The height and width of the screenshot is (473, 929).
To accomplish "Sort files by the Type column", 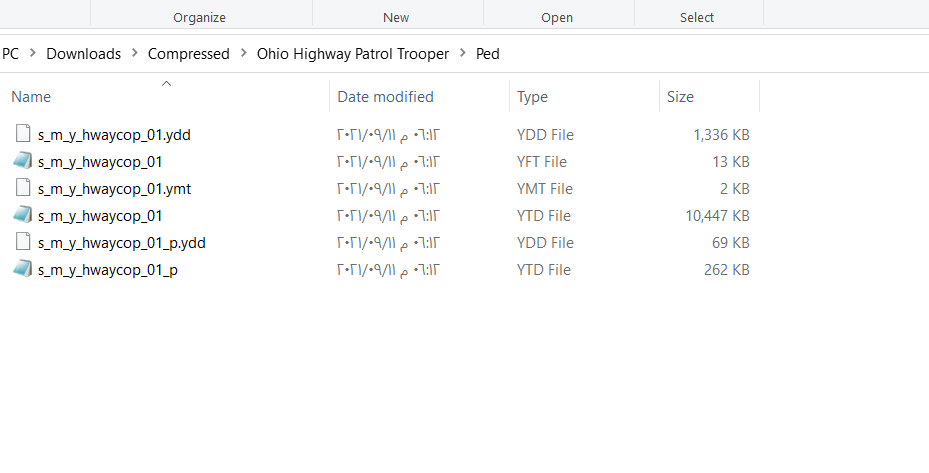I will coord(532,97).
